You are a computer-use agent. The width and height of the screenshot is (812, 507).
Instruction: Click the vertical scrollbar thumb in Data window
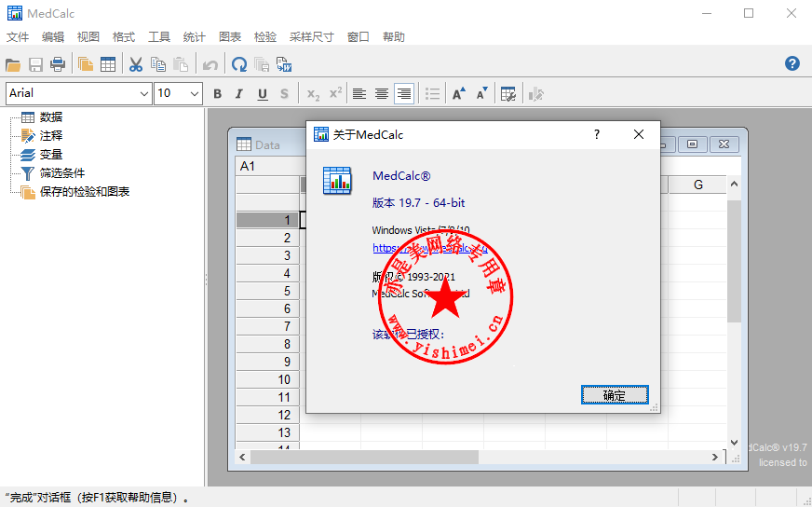(x=734, y=261)
